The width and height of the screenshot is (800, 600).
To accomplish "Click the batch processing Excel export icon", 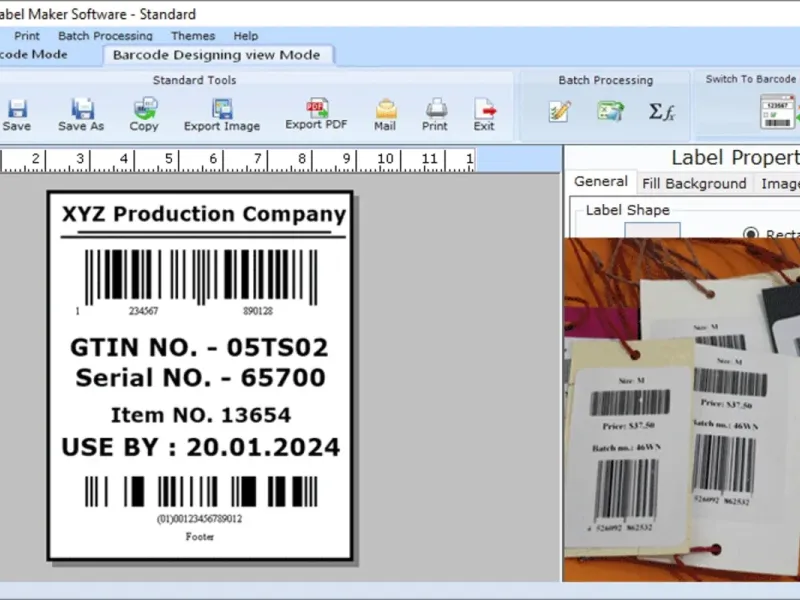I will pyautogui.click(x=611, y=111).
